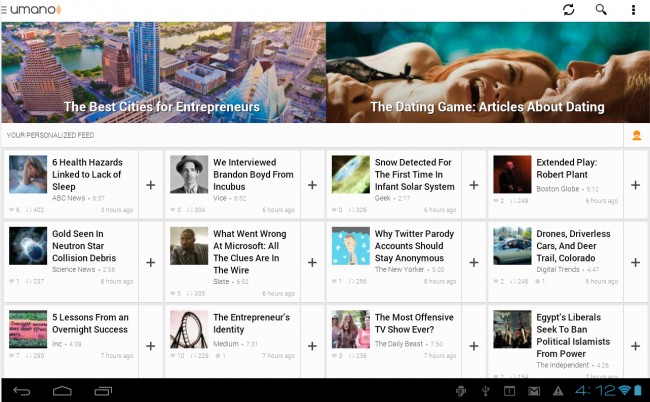The height and width of the screenshot is (402, 650).
Task: Open search with the magnifier icon
Action: click(601, 10)
